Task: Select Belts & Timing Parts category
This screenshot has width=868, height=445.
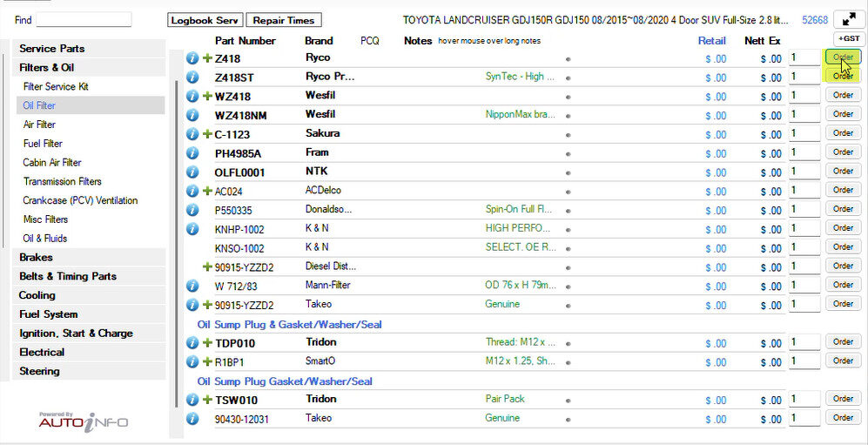Action: tap(91, 276)
